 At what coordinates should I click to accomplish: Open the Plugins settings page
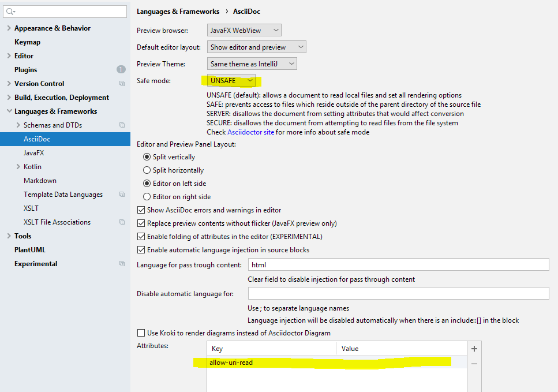click(25, 70)
